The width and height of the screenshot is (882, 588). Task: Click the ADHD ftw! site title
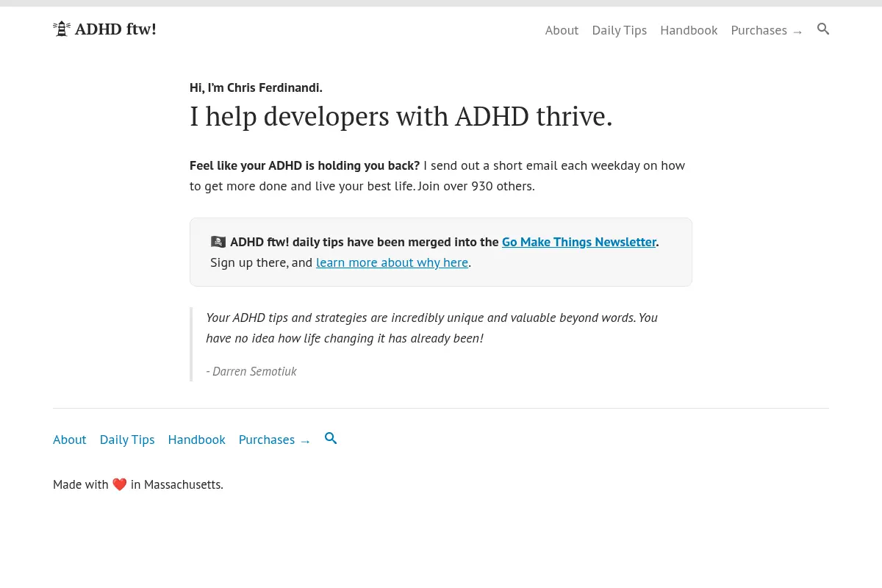(x=115, y=29)
